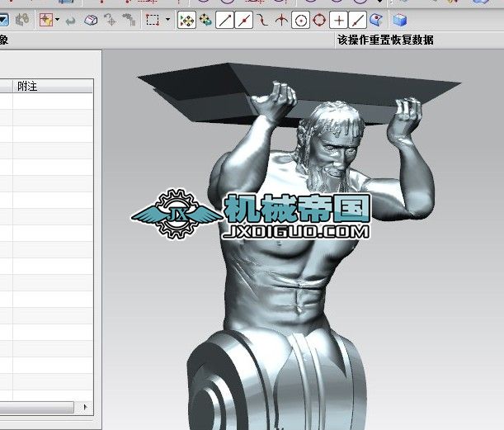Screen dimensions: 504x430
Task: Click the selection filter icon with yellow cursor
Action: 46,20
